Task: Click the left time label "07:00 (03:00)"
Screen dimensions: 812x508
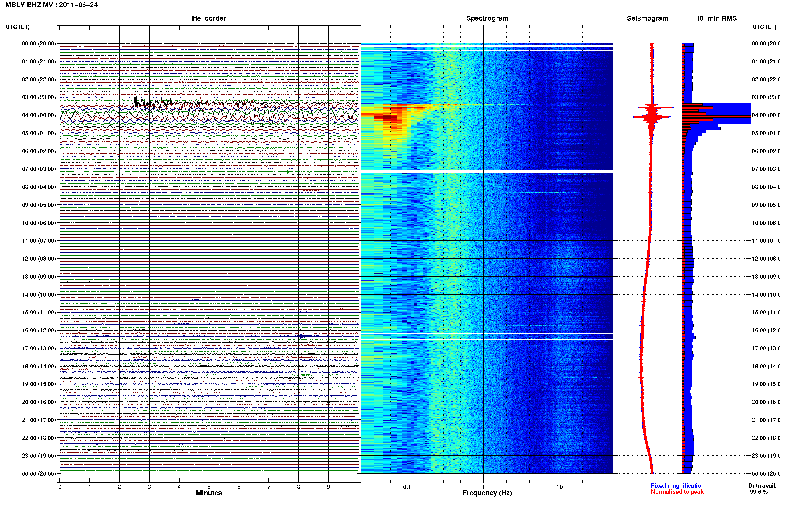Action: [39, 169]
